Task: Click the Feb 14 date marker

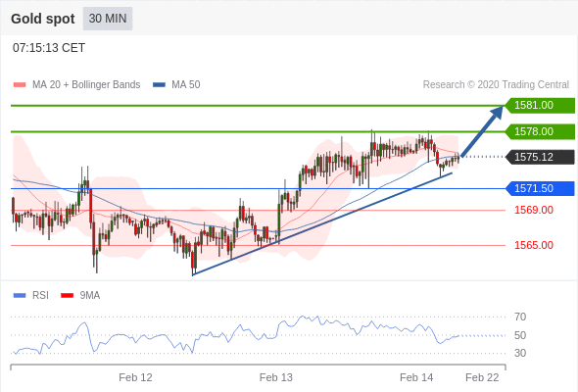Action: pos(416,377)
